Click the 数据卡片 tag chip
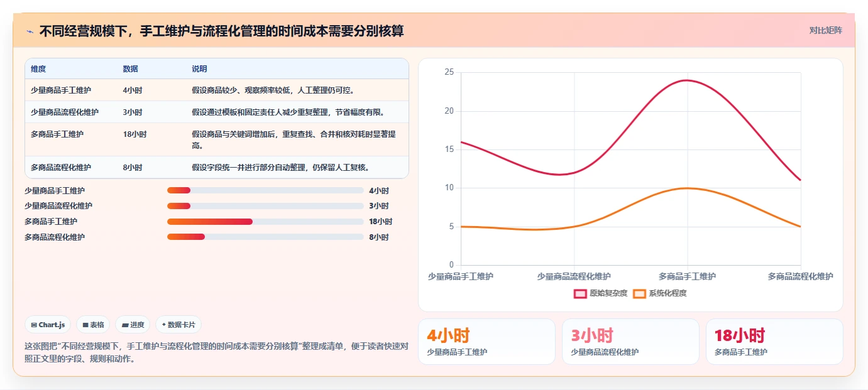868x390 pixels. [x=179, y=325]
